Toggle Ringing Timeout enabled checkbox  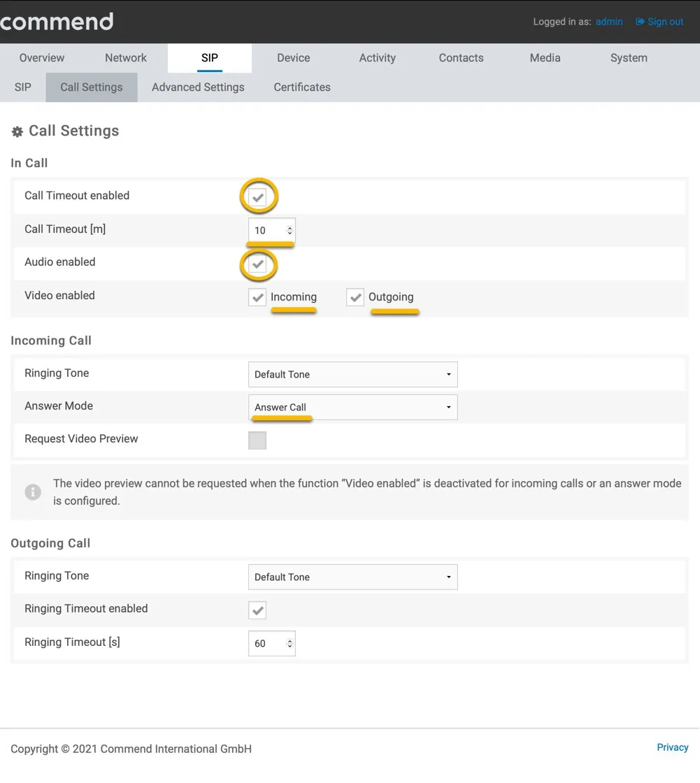257,610
